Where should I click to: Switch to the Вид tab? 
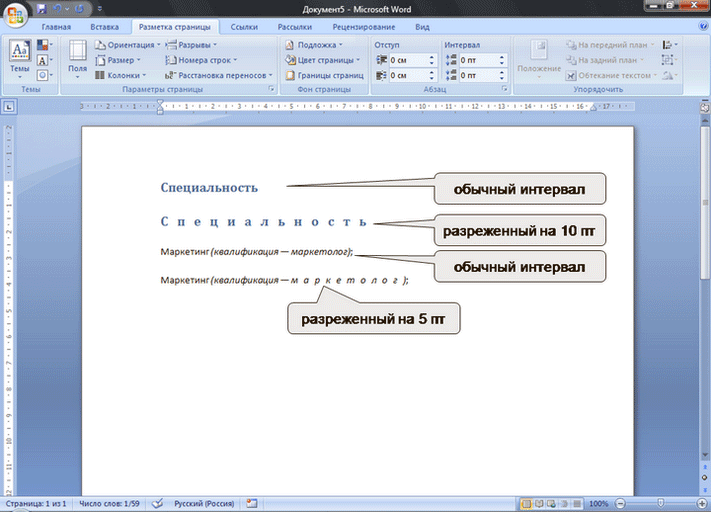pos(422,27)
